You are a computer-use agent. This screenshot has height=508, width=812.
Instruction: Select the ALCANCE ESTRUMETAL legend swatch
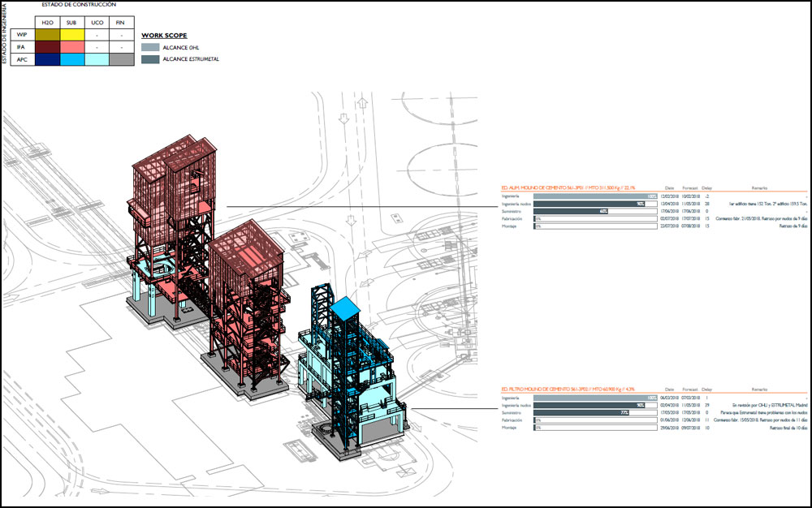(150, 59)
